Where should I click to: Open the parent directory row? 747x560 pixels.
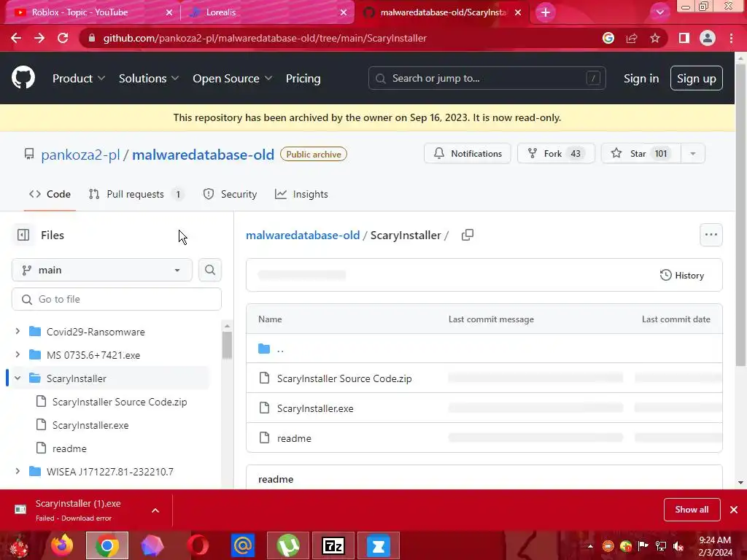pyautogui.click(x=484, y=349)
